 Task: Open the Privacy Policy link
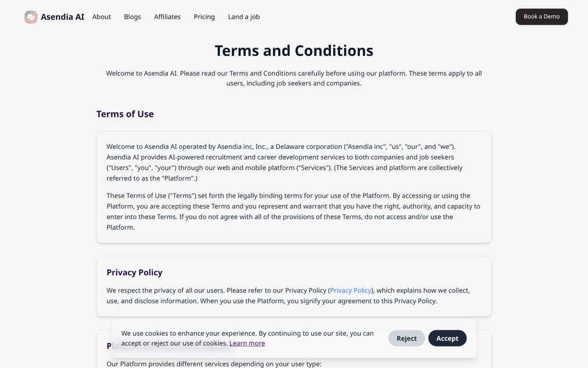pyautogui.click(x=350, y=290)
